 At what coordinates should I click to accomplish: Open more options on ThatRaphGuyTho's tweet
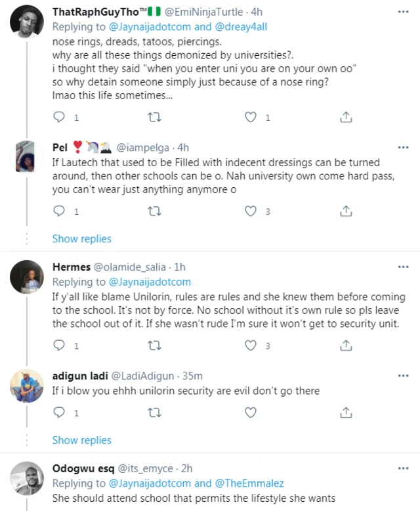[x=403, y=11]
